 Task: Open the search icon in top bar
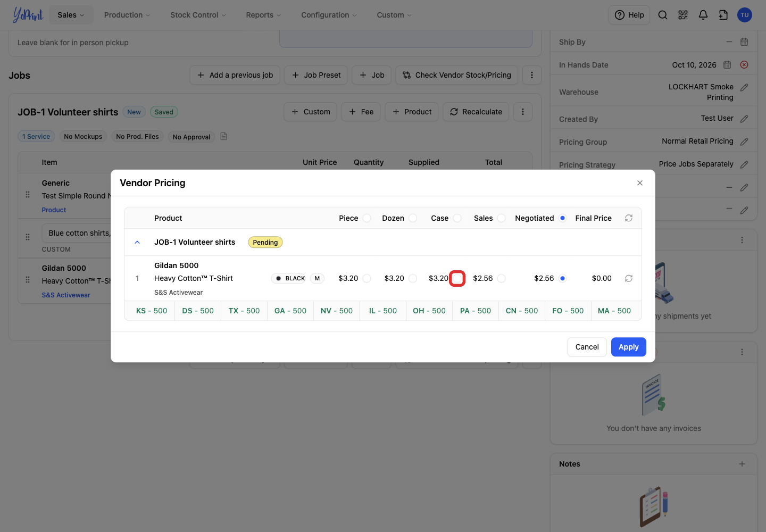click(663, 15)
